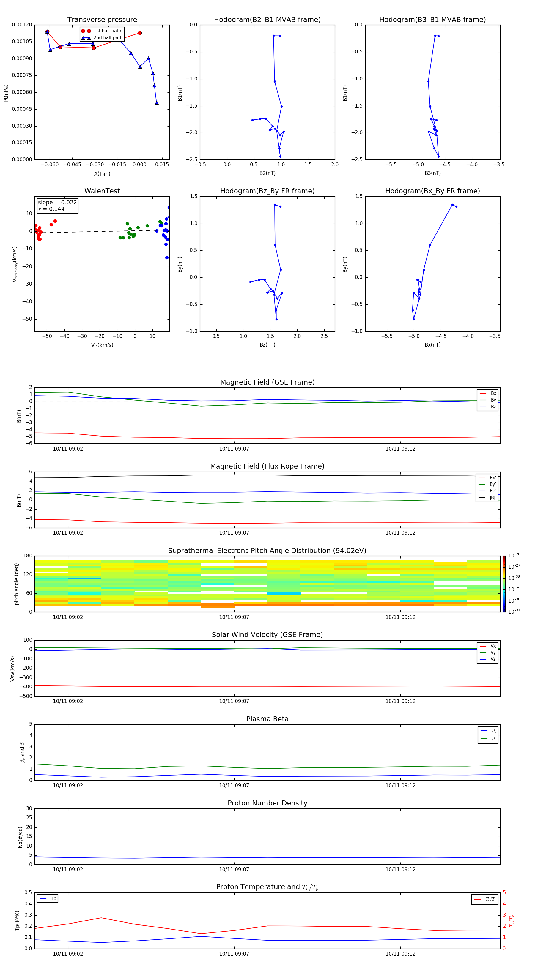
Task: Click the 'Tp' legend entry
Action: 48,899
